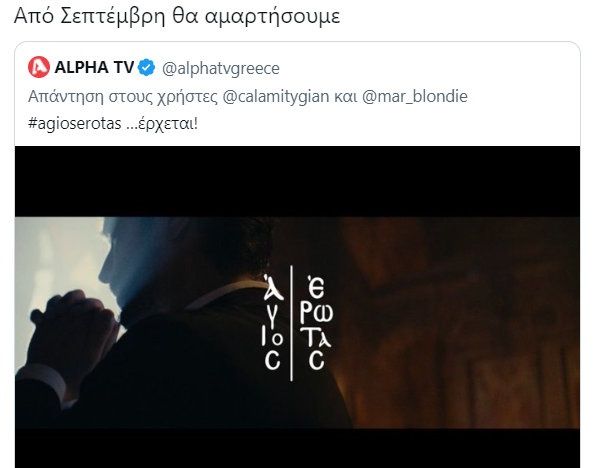Click the black letterbox bar above the video
595x468 pixels.
point(297,181)
